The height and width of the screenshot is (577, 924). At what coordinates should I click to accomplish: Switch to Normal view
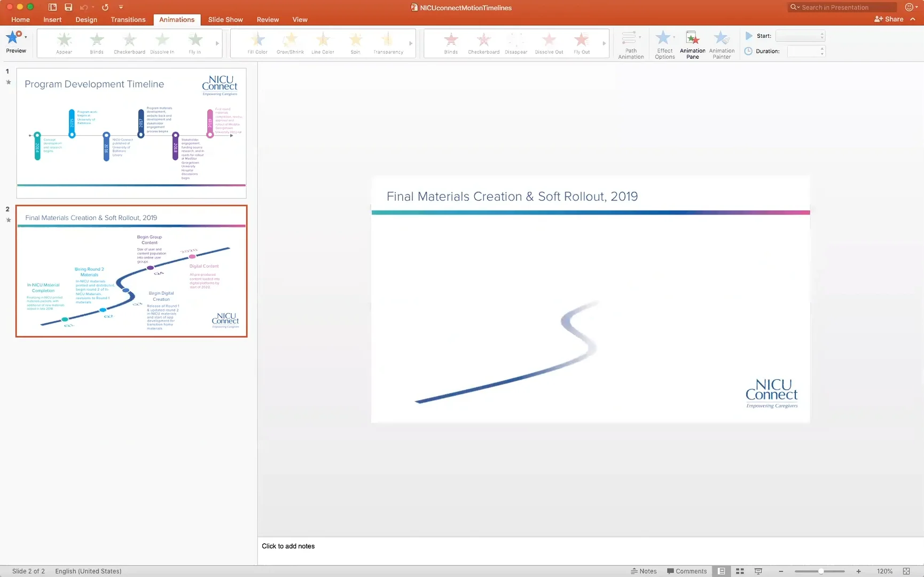(x=722, y=571)
